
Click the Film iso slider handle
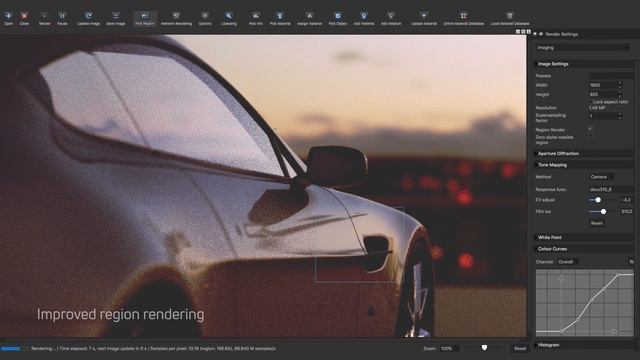coord(603,211)
